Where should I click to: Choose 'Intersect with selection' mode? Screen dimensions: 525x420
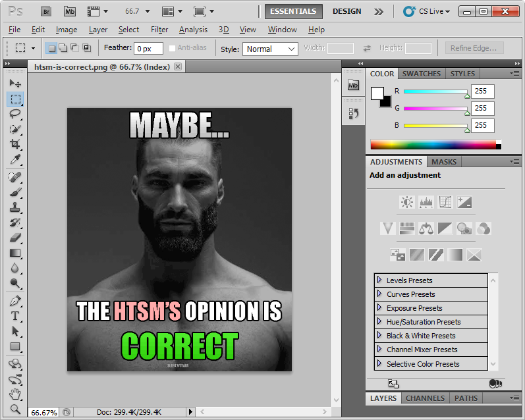[86, 48]
